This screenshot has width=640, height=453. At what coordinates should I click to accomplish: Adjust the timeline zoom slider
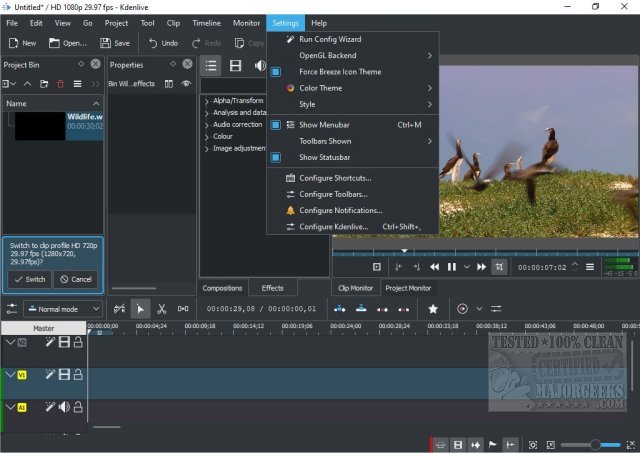point(596,444)
